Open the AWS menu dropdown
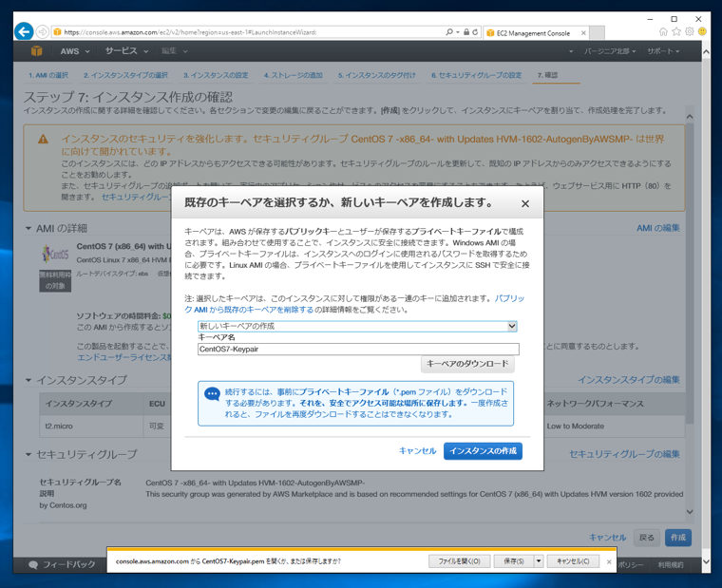The image size is (722, 588). point(75,51)
